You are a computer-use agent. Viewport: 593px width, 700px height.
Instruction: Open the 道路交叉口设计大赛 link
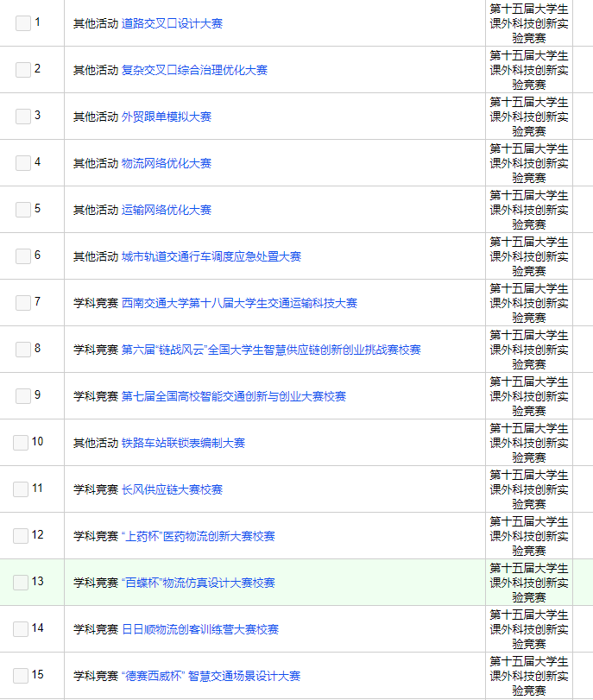click(172, 23)
